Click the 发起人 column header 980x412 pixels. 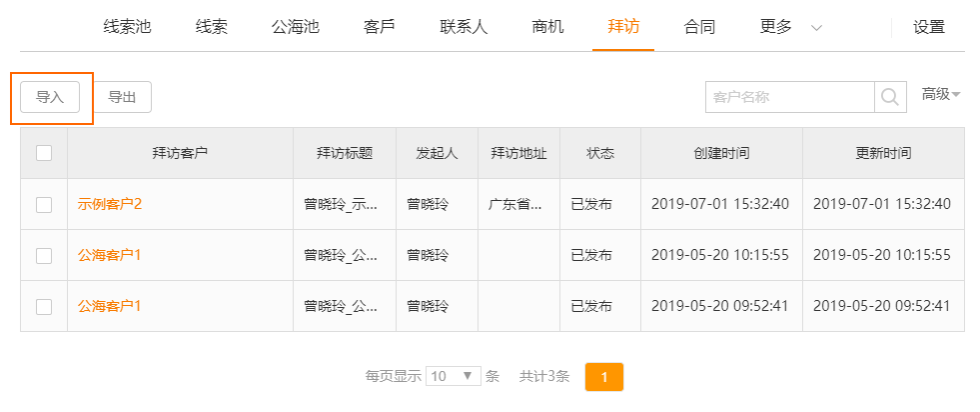click(437, 153)
